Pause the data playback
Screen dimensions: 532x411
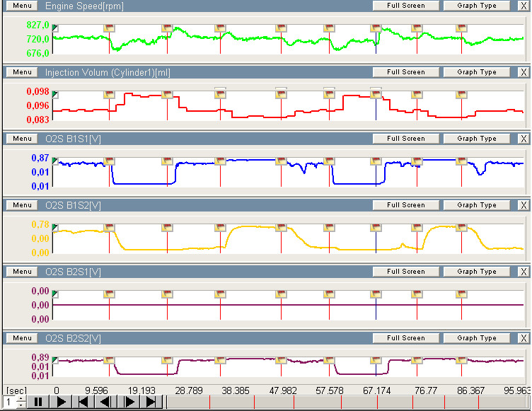(39, 402)
